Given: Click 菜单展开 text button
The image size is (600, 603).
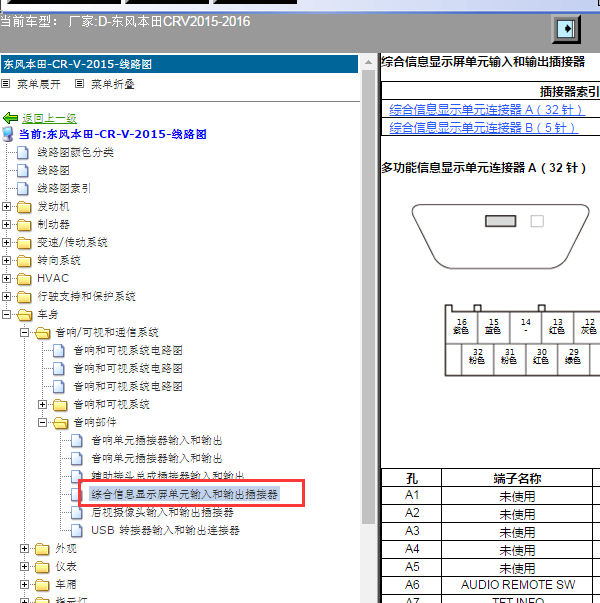Looking at the screenshot, I should click(x=39, y=84).
